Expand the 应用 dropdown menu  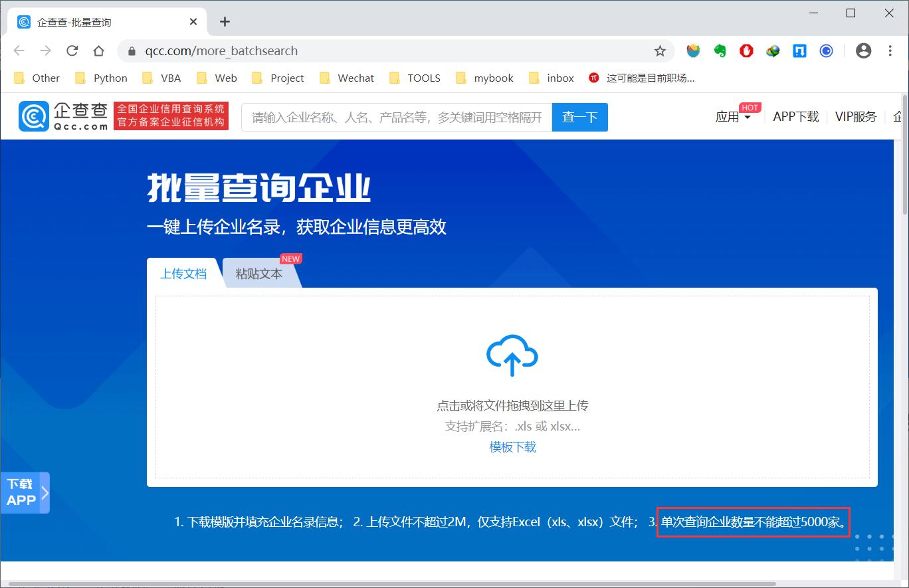coord(733,117)
